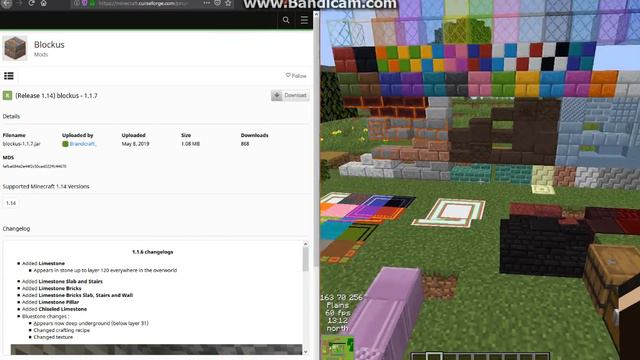The height and width of the screenshot is (360, 640).
Task: Click the filename blockus-1.1.7.jar
Action: [x=21, y=144]
